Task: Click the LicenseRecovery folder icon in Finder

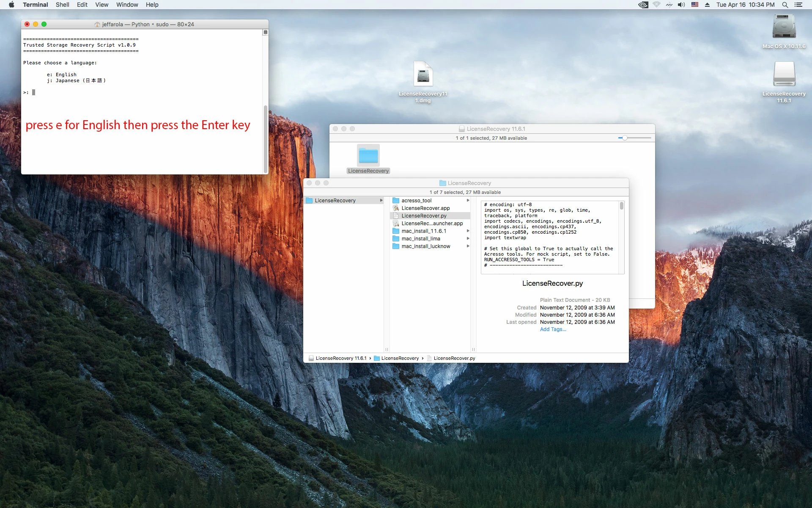Action: (368, 156)
